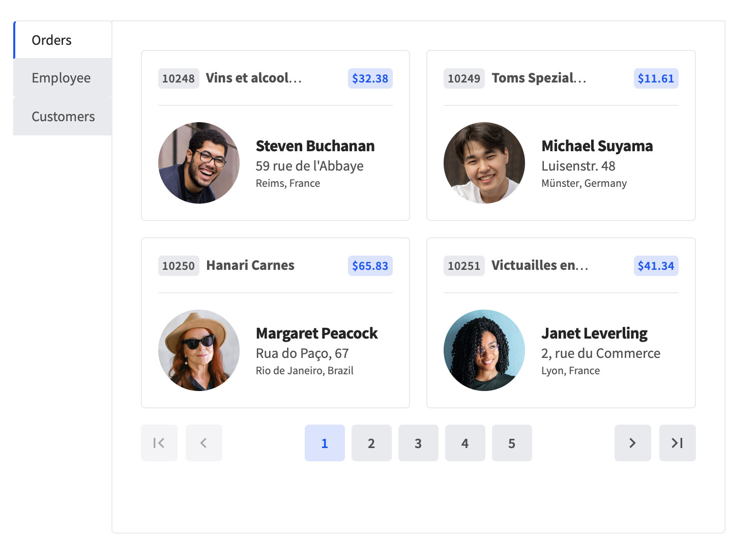Click the order 10248 ID badge
756x557 pixels.
coord(179,78)
